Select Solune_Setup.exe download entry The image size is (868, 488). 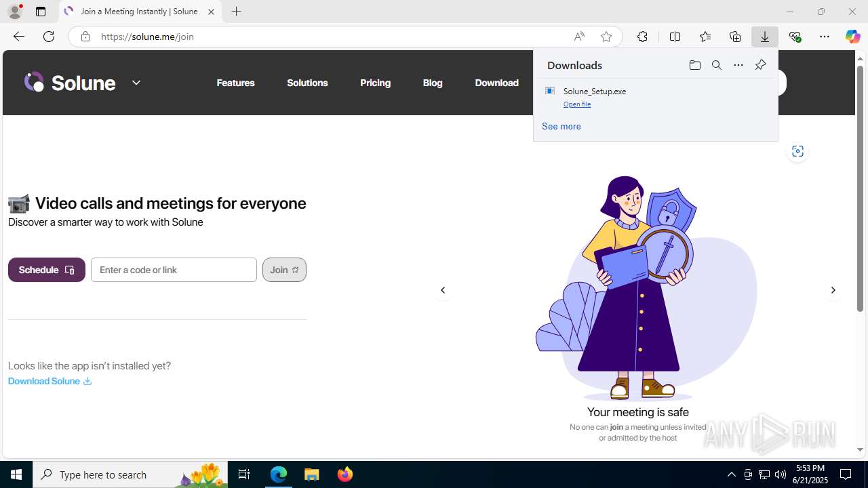[x=655, y=97]
